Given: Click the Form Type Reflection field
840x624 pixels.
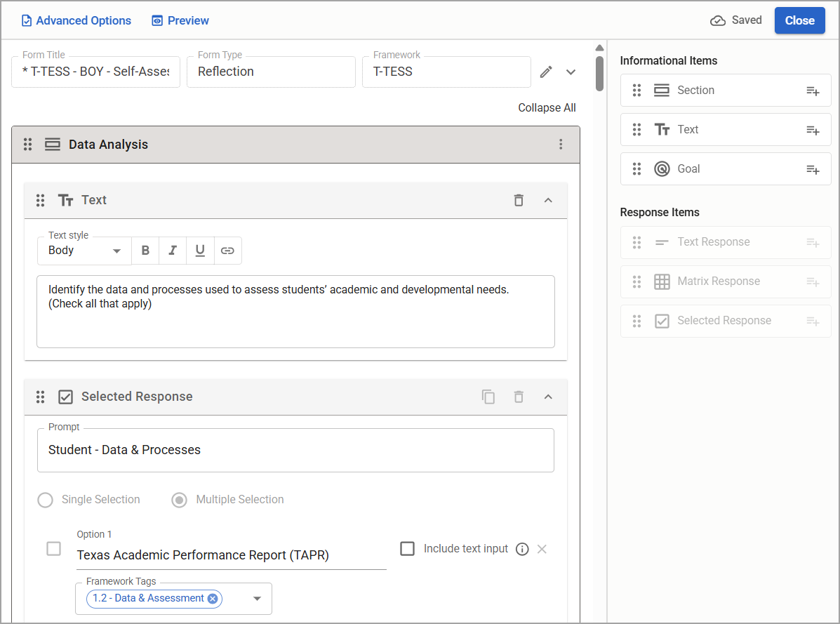Looking at the screenshot, I should coord(271,72).
